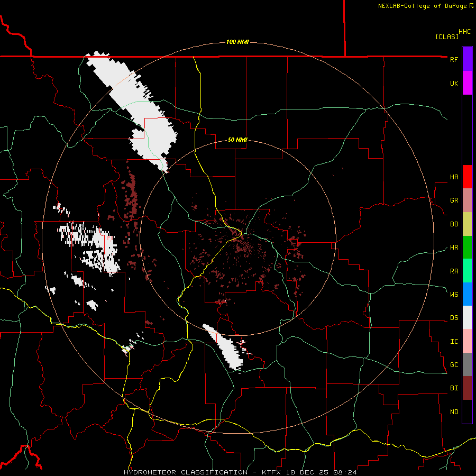Viewport: 476px width, 476px height.
Task: Click the '[CLAS]' legend header text
Action: [447, 36]
